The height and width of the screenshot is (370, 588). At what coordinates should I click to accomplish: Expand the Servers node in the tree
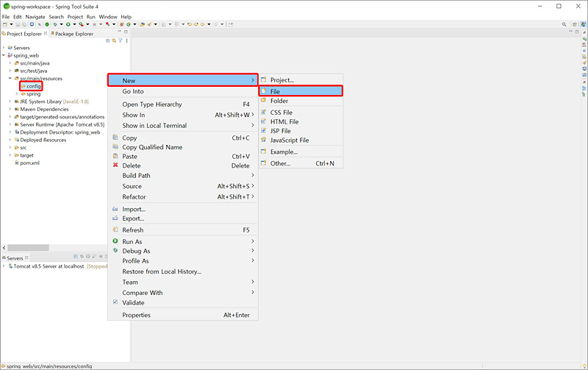4,48
